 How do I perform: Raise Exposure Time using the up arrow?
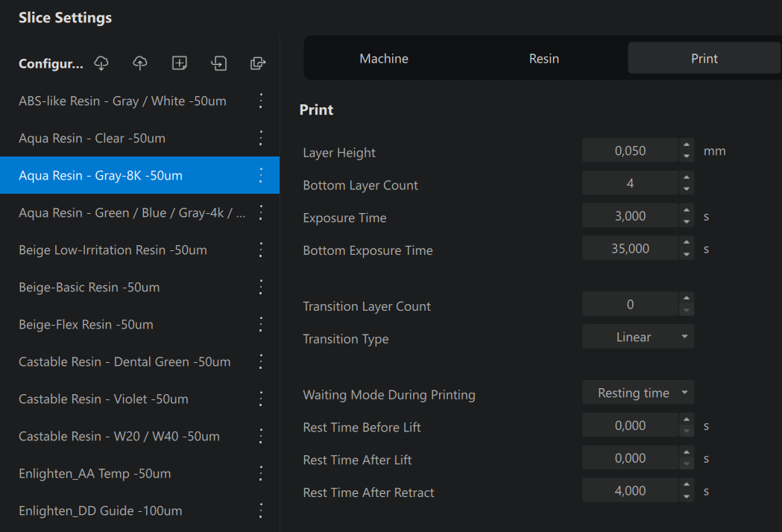pos(687,210)
